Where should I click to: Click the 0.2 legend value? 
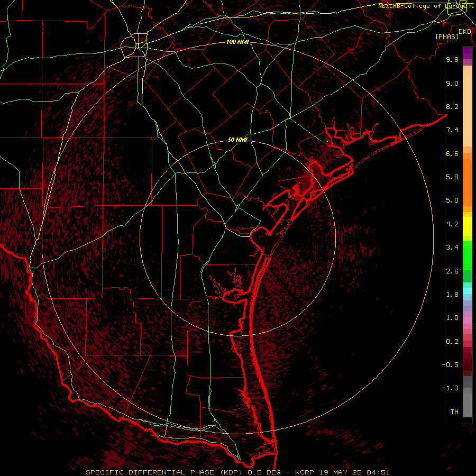pos(452,342)
